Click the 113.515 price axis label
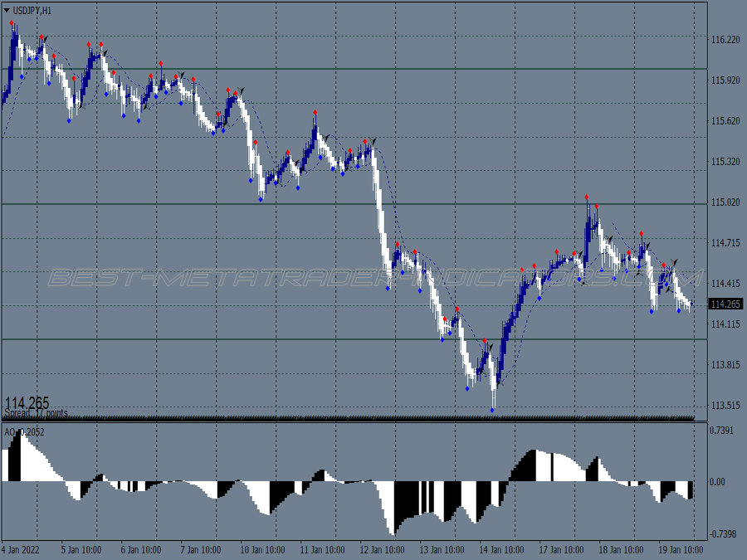 click(725, 406)
